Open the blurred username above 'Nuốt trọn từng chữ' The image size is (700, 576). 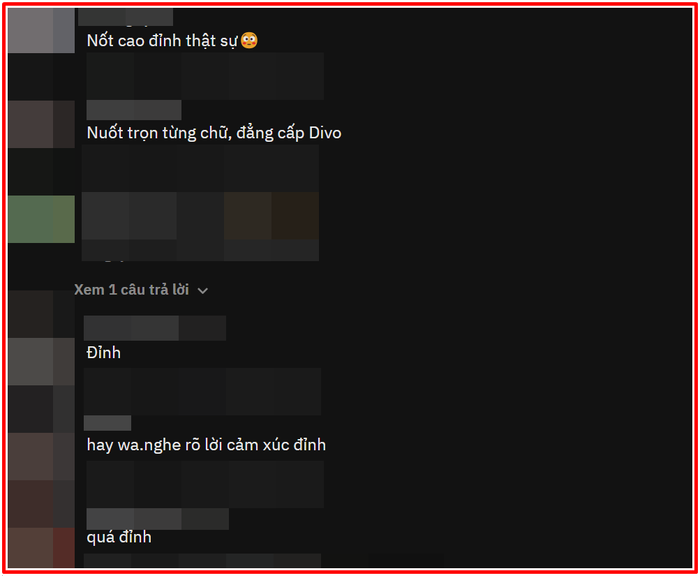click(134, 110)
